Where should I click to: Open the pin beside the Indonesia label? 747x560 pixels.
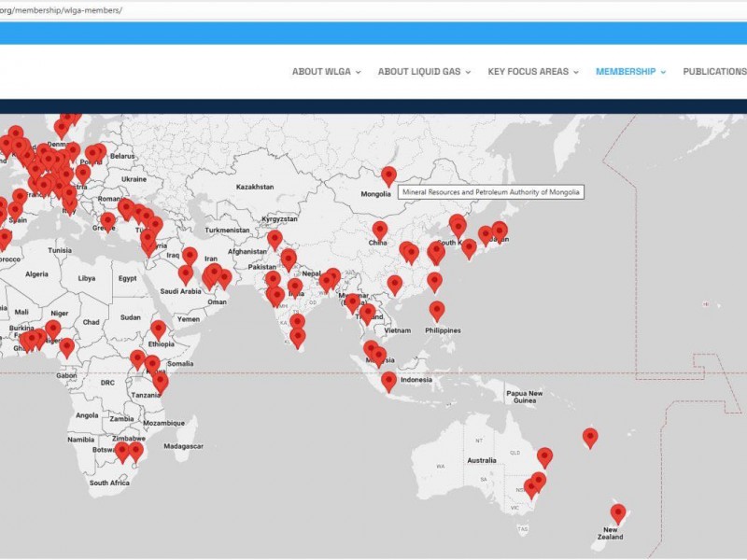[x=388, y=381]
